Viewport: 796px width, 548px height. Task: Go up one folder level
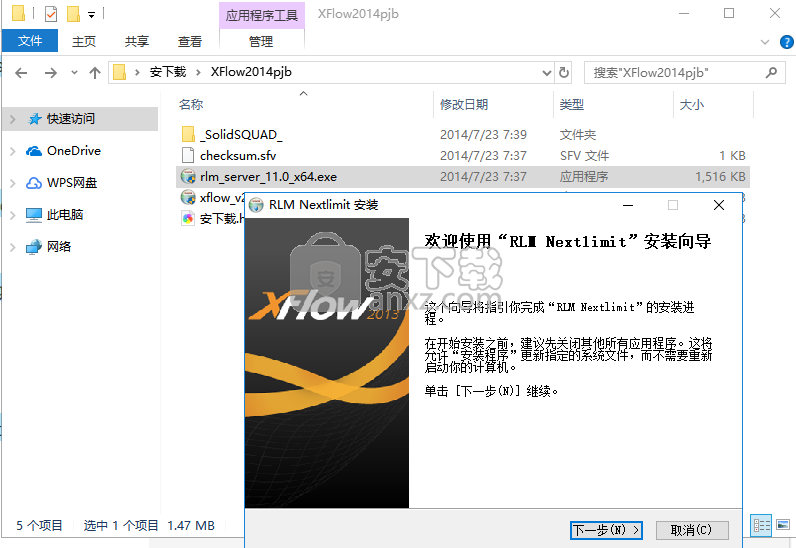pyautogui.click(x=95, y=73)
